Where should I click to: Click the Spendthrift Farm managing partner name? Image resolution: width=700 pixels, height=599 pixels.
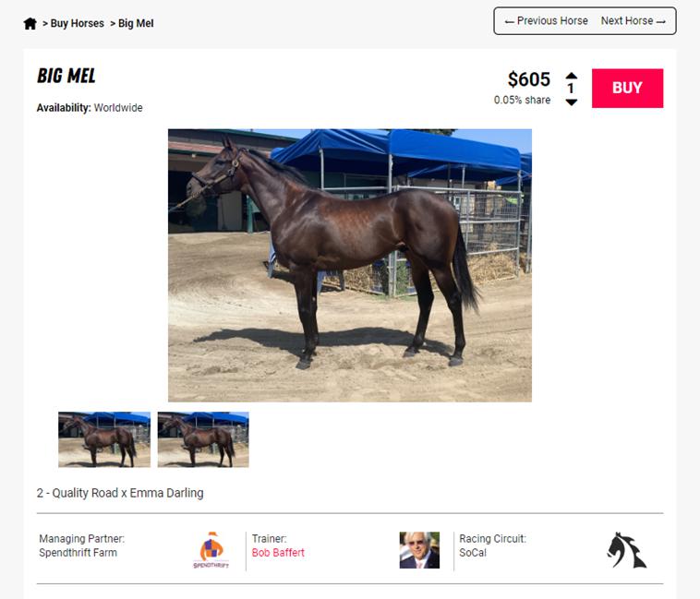[78, 553]
